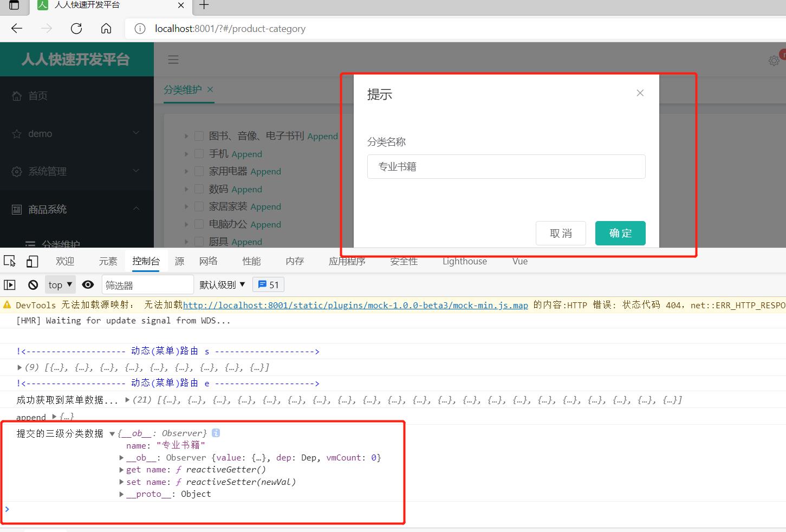Tick checkbox for 手机 category
Viewport: 786px width, 532px height.
click(199, 154)
